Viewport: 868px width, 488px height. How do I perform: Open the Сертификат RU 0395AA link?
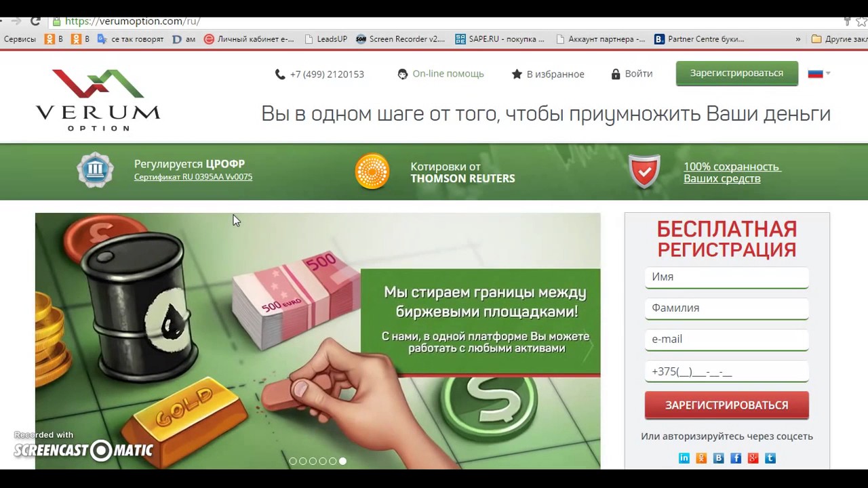tap(193, 177)
